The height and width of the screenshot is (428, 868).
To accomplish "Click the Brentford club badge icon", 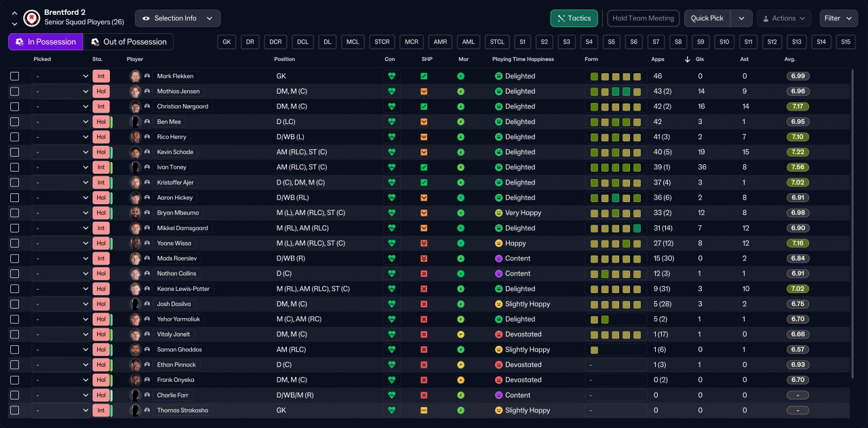I will click(x=31, y=18).
